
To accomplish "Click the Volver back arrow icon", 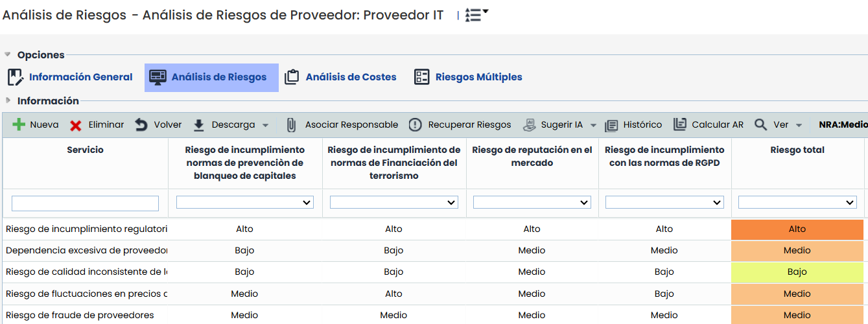I will coord(141,125).
